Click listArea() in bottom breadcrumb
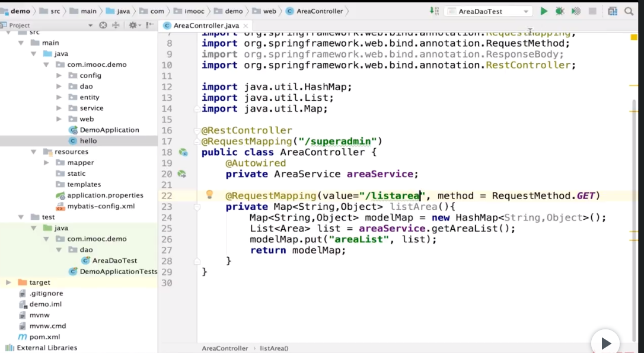The width and height of the screenshot is (644, 353). tap(274, 348)
